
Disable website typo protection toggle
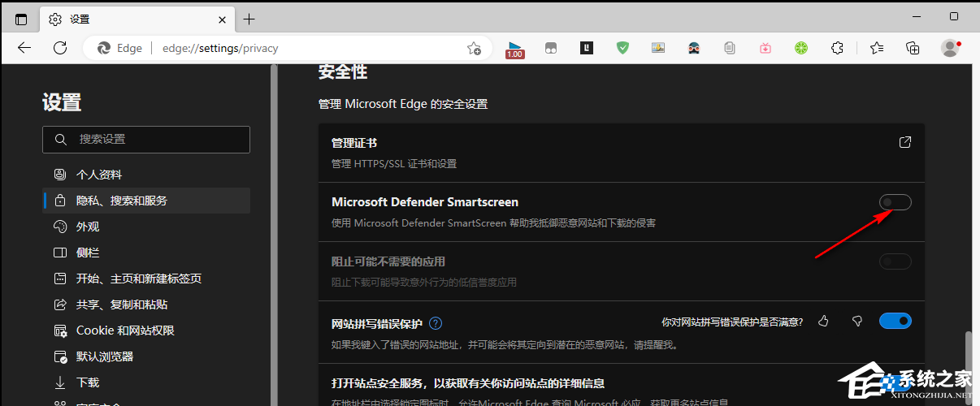[895, 322]
